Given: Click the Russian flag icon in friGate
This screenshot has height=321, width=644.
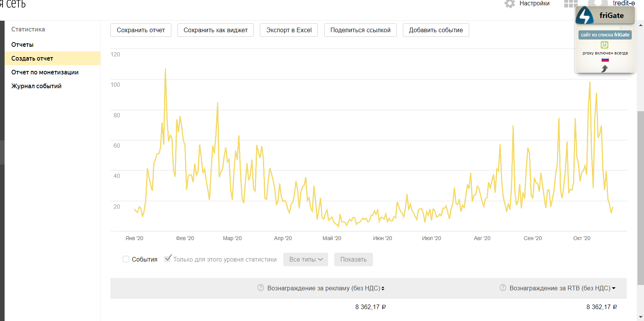Looking at the screenshot, I should [605, 60].
